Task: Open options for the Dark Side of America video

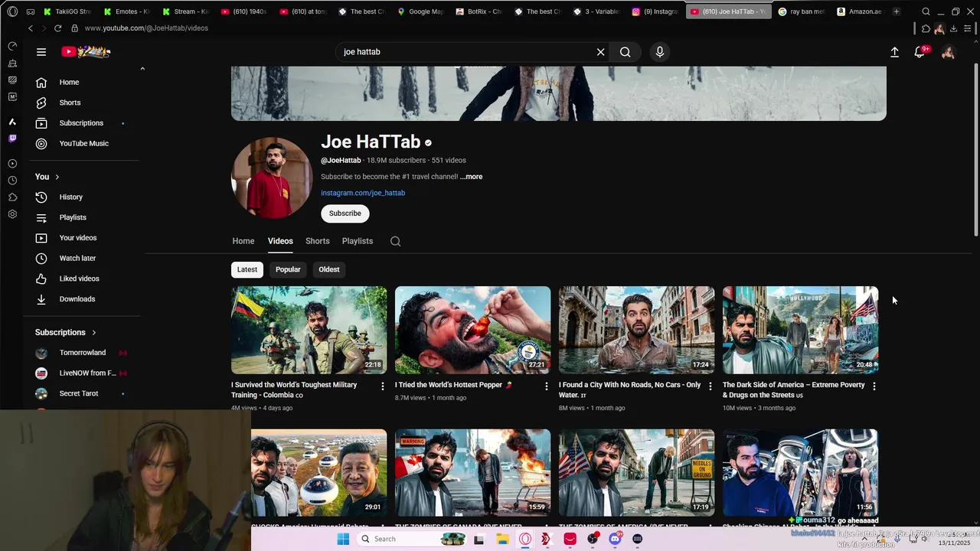Action: [x=874, y=386]
